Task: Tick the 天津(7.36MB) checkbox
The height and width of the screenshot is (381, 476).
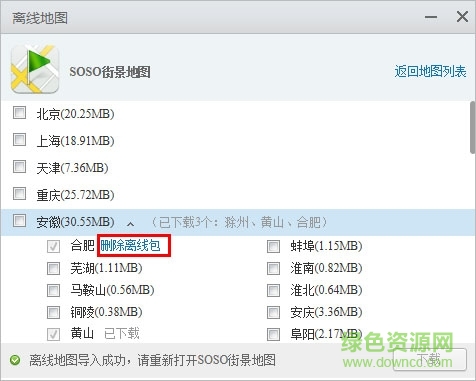Action: pos(19,166)
